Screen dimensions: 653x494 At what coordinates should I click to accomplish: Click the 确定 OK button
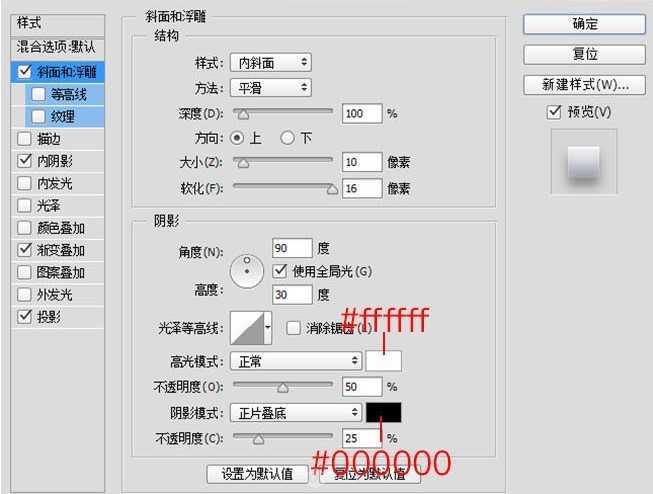[x=583, y=23]
